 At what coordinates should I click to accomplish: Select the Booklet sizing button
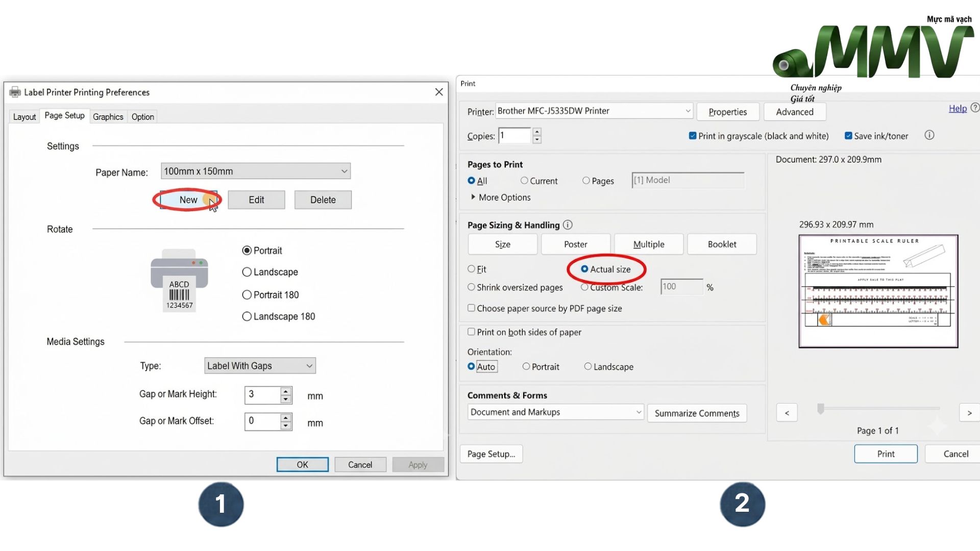(722, 244)
